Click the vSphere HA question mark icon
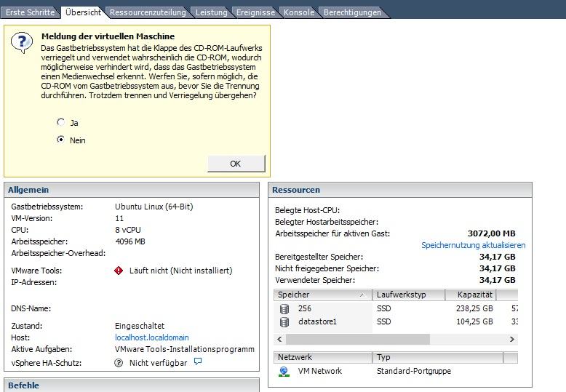Viewport: 566px width, 392px height. [119, 363]
